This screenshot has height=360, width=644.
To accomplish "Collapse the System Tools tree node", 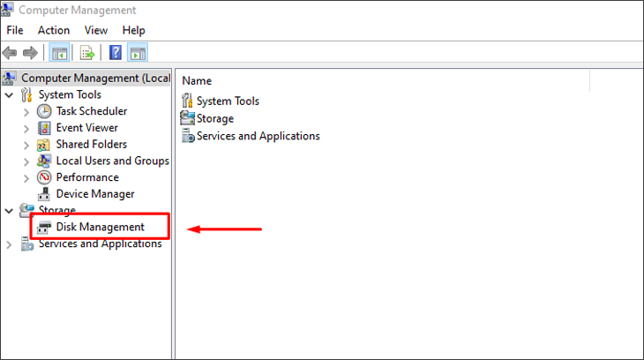I will [x=9, y=95].
